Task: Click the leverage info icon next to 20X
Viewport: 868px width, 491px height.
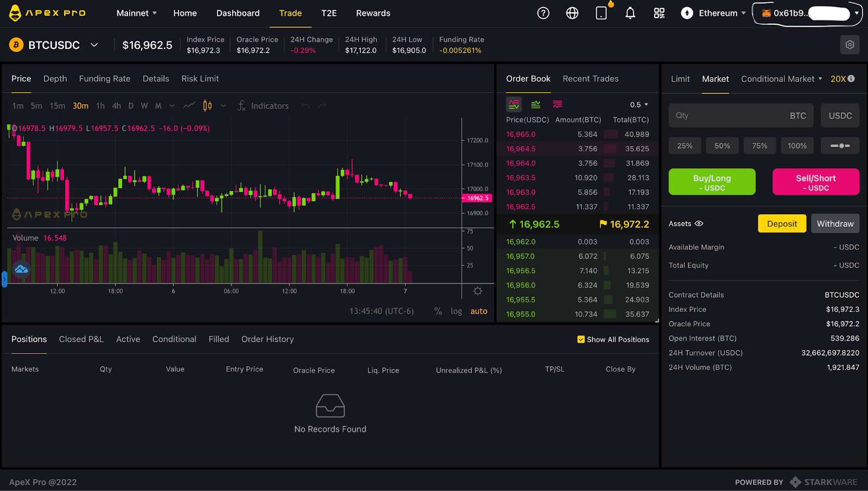Action: [851, 79]
